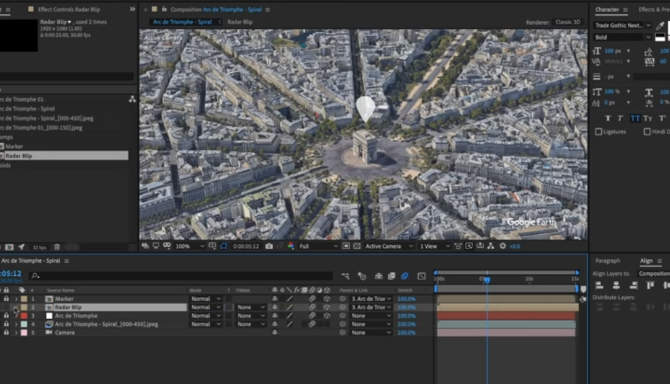This screenshot has height=384, width=670.
Task: Switch to the Effects & Presets tab
Action: click(654, 9)
